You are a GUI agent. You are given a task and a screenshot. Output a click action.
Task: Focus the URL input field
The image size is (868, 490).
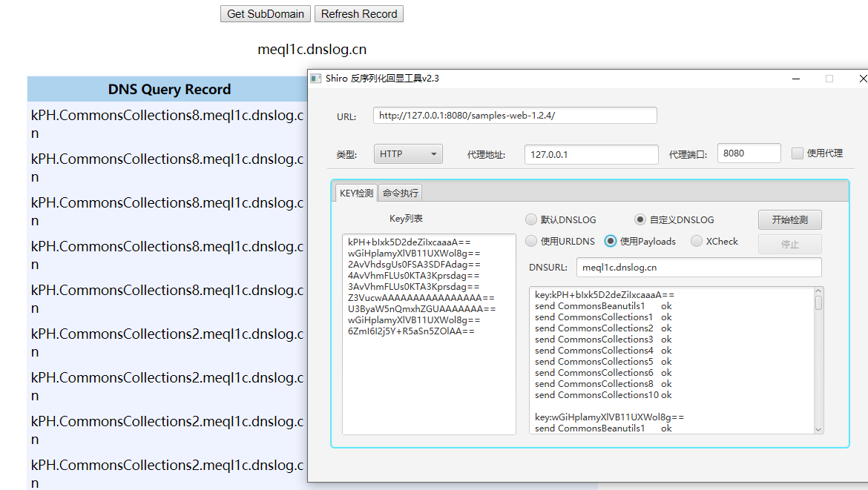[x=515, y=116]
